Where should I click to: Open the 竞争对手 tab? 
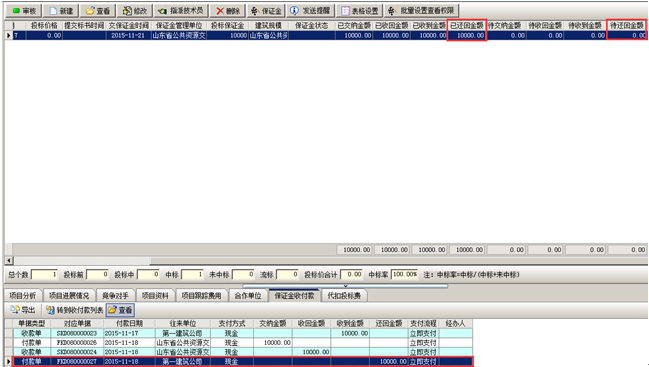click(x=115, y=296)
